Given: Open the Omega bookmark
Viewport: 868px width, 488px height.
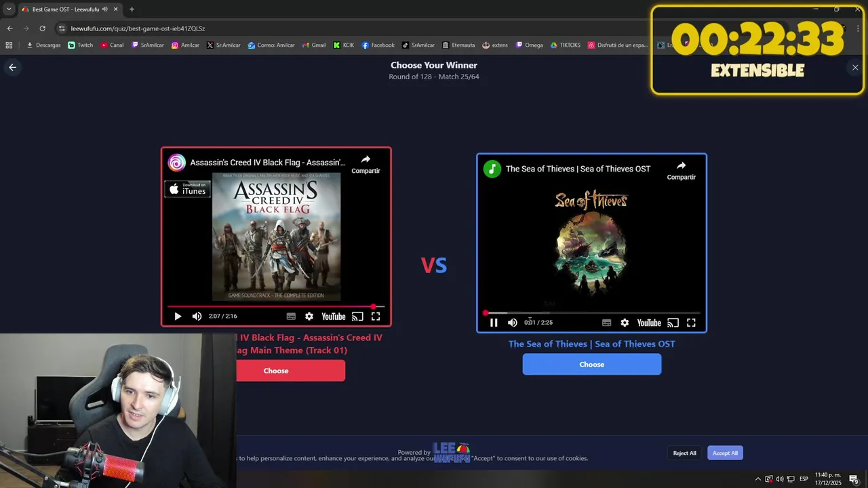Looking at the screenshot, I should point(529,45).
